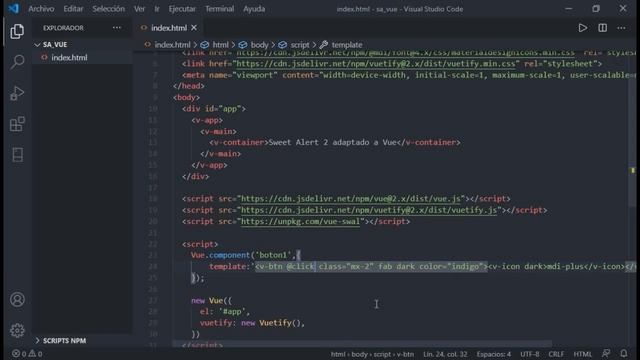Click the vuetify: new Vuetify() line
The height and width of the screenshot is (360, 640).
tap(252, 323)
